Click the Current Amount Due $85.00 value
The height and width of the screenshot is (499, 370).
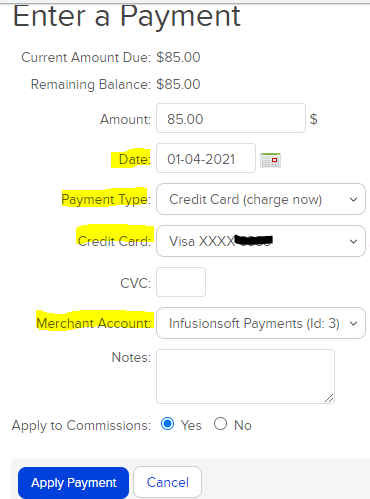(x=178, y=57)
